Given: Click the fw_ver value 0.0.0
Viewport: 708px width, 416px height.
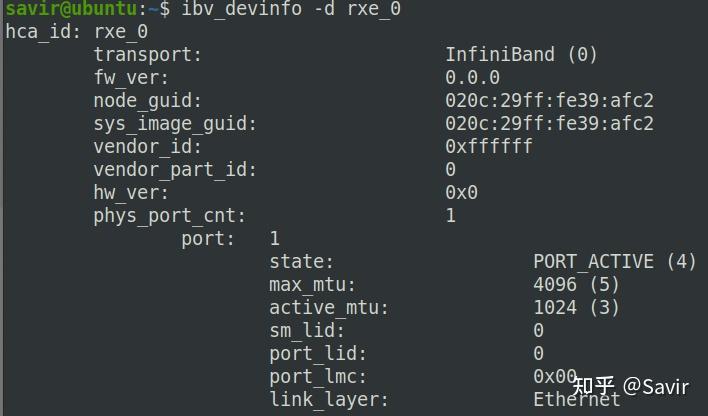Looking at the screenshot, I should click(x=472, y=77).
